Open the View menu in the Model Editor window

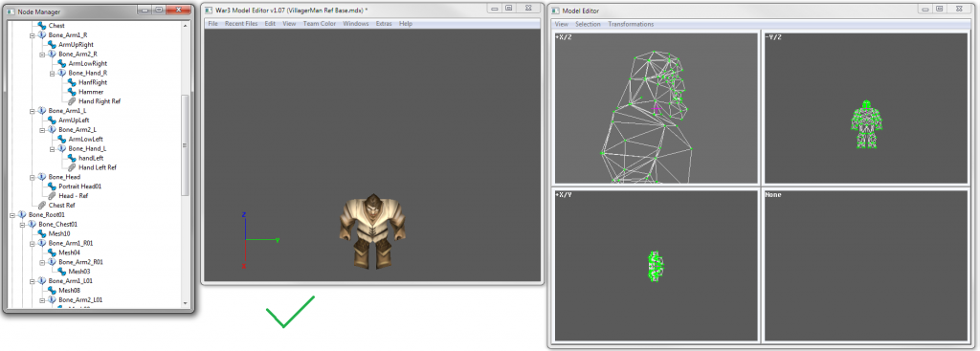(x=562, y=24)
